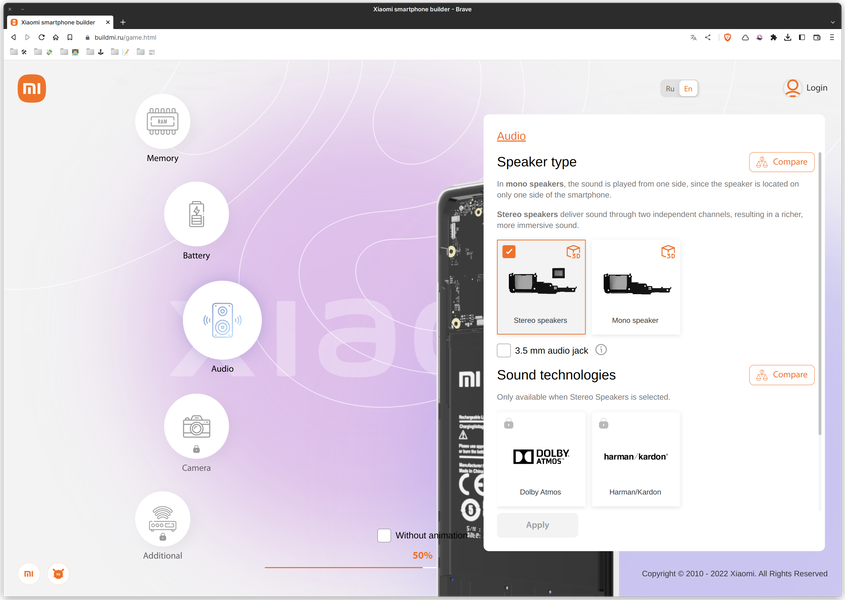Click the Login link
The height and width of the screenshot is (600, 845).
(816, 88)
